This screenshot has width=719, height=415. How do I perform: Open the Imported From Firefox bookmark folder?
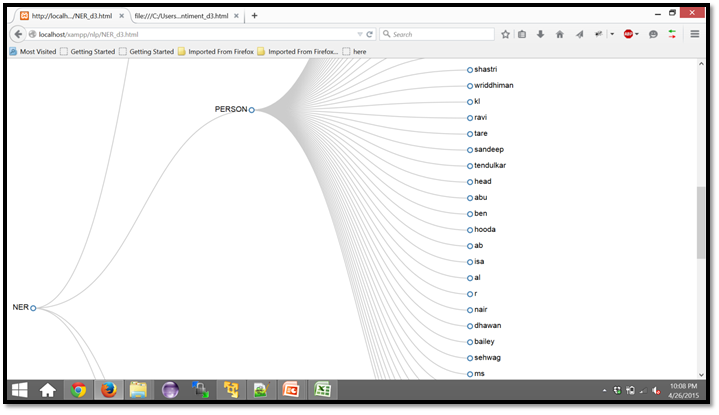(x=216, y=51)
